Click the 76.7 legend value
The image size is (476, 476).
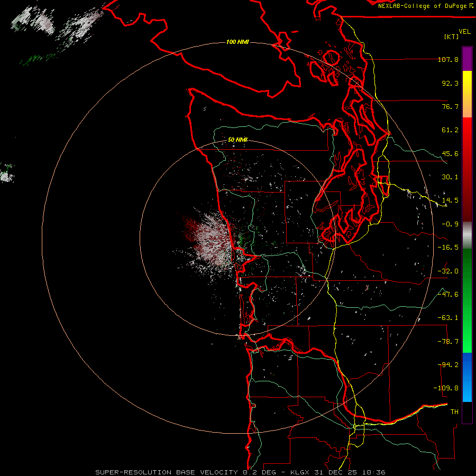[x=450, y=106]
